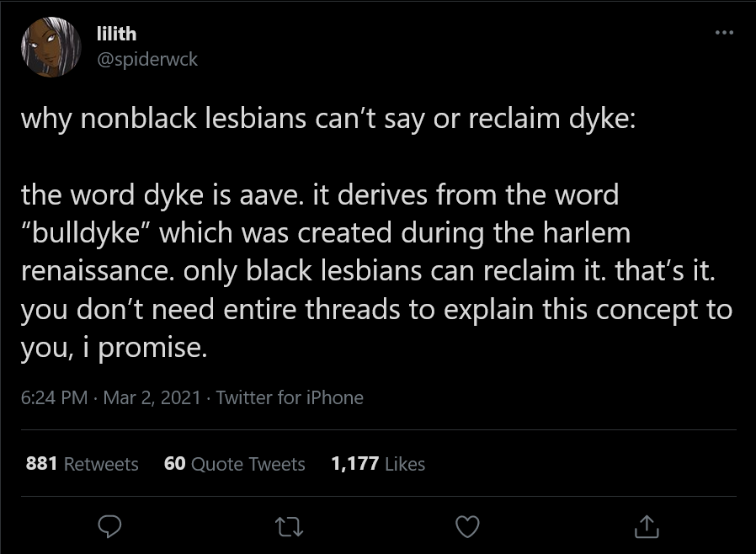The image size is (756, 554).
Task: Click the tweet's first line about reclaiming
Action: pyautogui.click(x=328, y=119)
